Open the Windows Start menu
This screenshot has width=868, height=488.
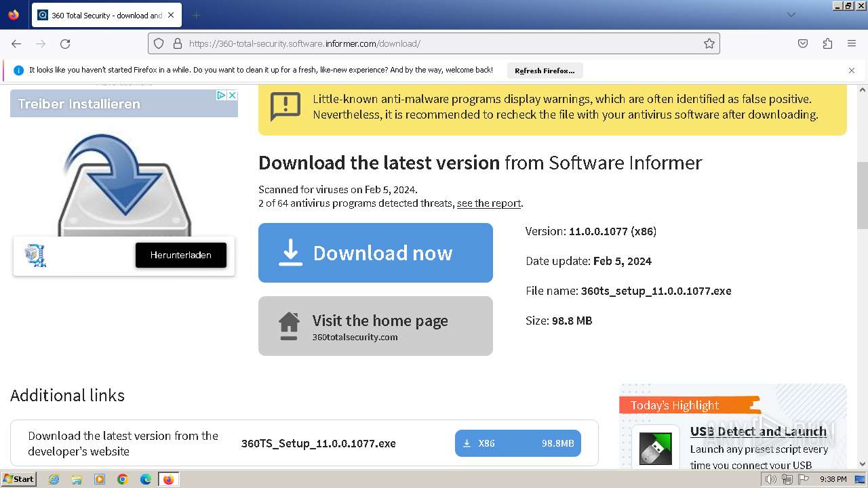click(x=19, y=479)
